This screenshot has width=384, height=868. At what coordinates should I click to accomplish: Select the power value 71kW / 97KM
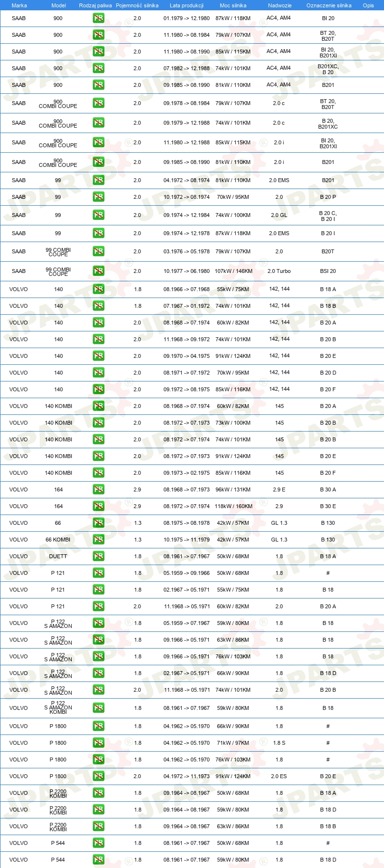tap(233, 743)
